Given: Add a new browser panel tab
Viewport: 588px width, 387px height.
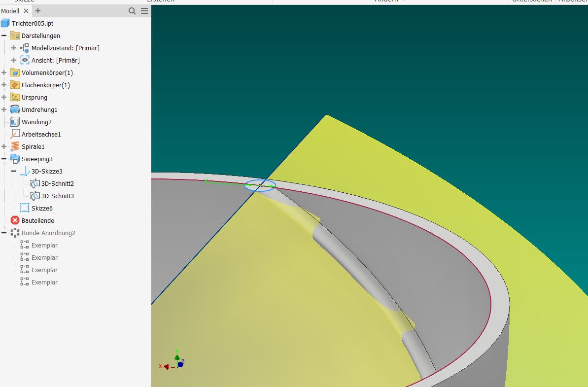Looking at the screenshot, I should pos(38,11).
